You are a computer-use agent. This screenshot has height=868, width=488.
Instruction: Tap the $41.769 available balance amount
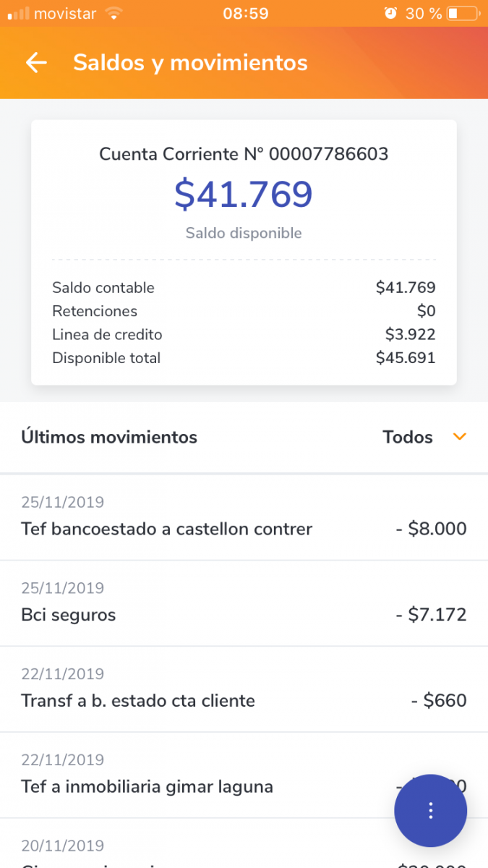tap(244, 194)
